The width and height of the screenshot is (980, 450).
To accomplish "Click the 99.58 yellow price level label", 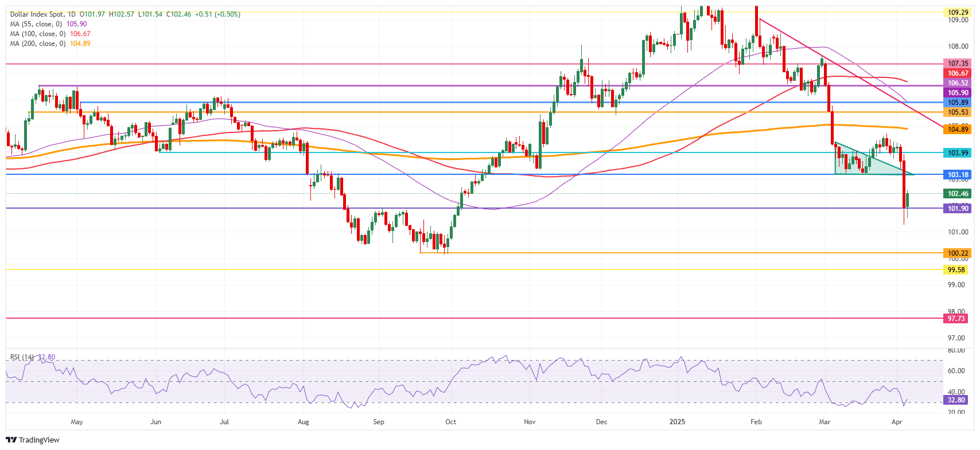I will click(956, 270).
